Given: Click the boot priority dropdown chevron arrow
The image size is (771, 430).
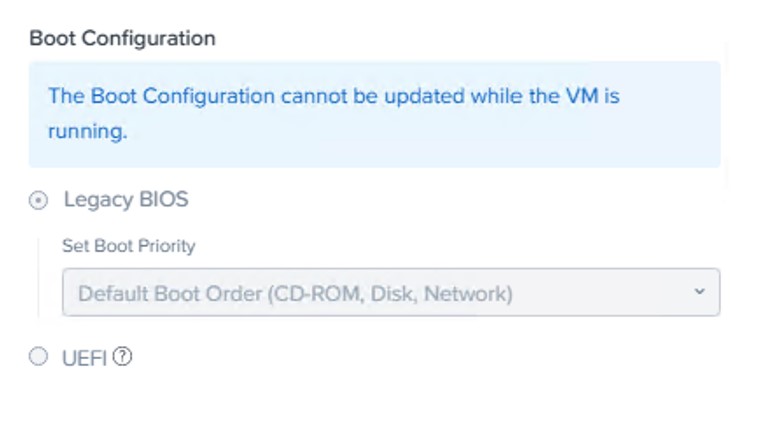Looking at the screenshot, I should pos(699,292).
